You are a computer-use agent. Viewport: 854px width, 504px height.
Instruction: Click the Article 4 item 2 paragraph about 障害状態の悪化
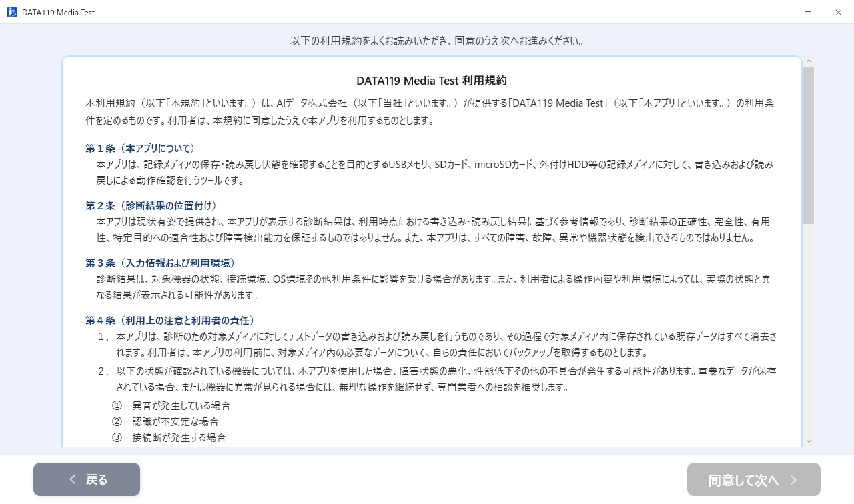446,379
